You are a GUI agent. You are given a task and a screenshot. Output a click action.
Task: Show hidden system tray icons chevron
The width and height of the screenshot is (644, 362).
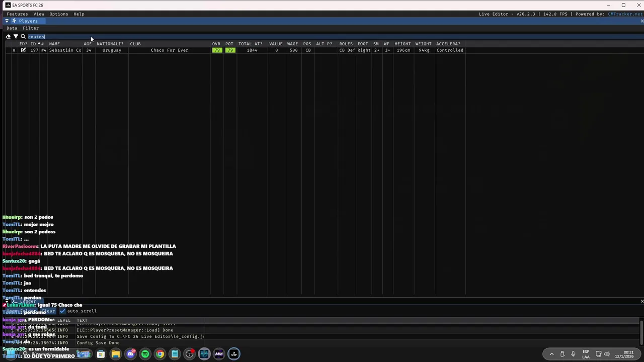pyautogui.click(x=551, y=354)
